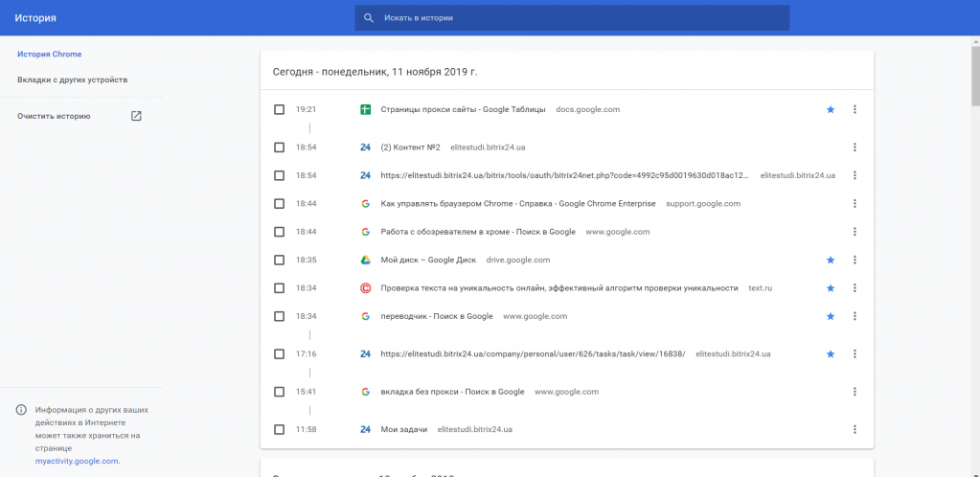980x477 pixels.
Task: Open Мой диск – Google Диск link
Action: [x=428, y=261]
